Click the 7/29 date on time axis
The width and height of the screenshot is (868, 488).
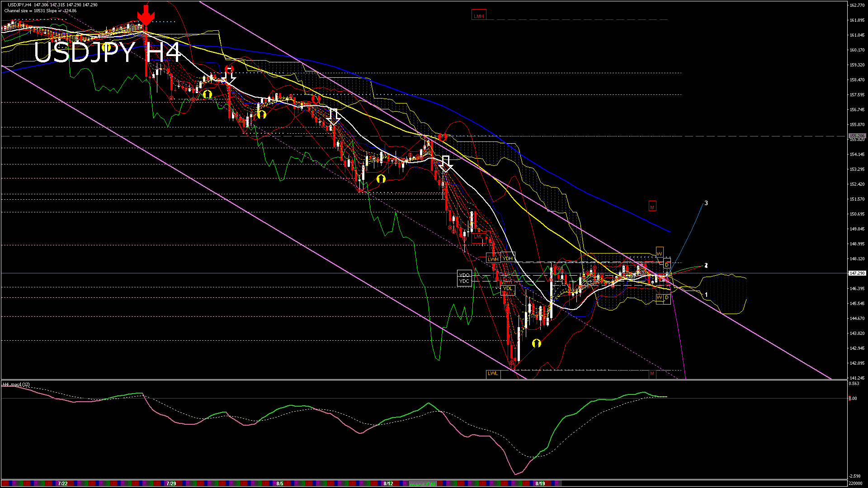tap(171, 483)
